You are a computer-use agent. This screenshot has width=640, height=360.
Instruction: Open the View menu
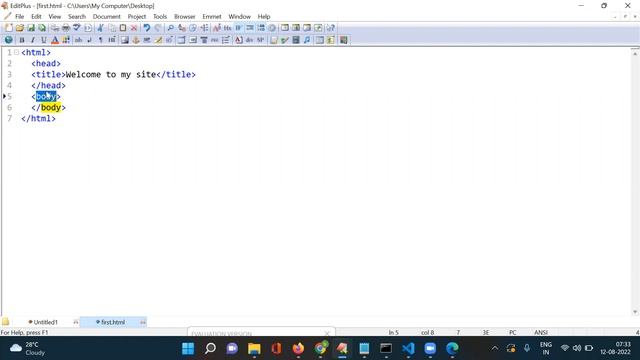[55, 17]
